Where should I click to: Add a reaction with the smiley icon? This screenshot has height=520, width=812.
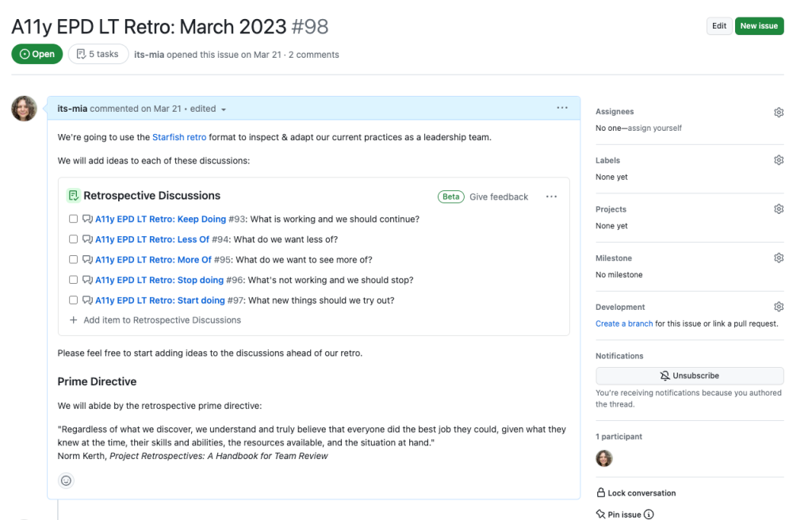point(65,480)
